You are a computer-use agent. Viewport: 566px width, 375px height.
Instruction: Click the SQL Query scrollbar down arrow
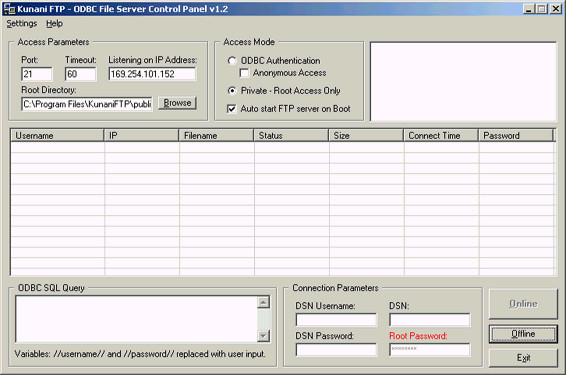tap(264, 336)
